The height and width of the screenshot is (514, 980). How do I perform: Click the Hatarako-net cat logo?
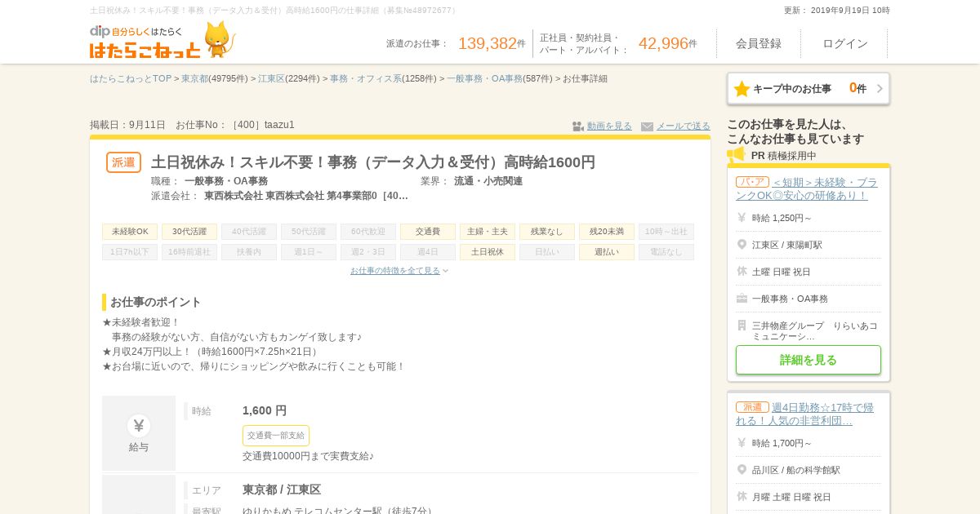(x=162, y=40)
